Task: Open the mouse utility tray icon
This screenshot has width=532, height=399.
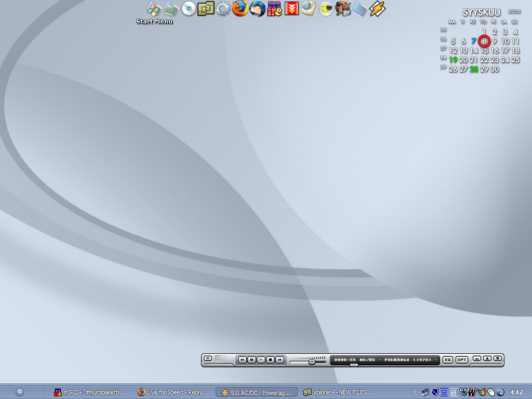Action: point(491,392)
